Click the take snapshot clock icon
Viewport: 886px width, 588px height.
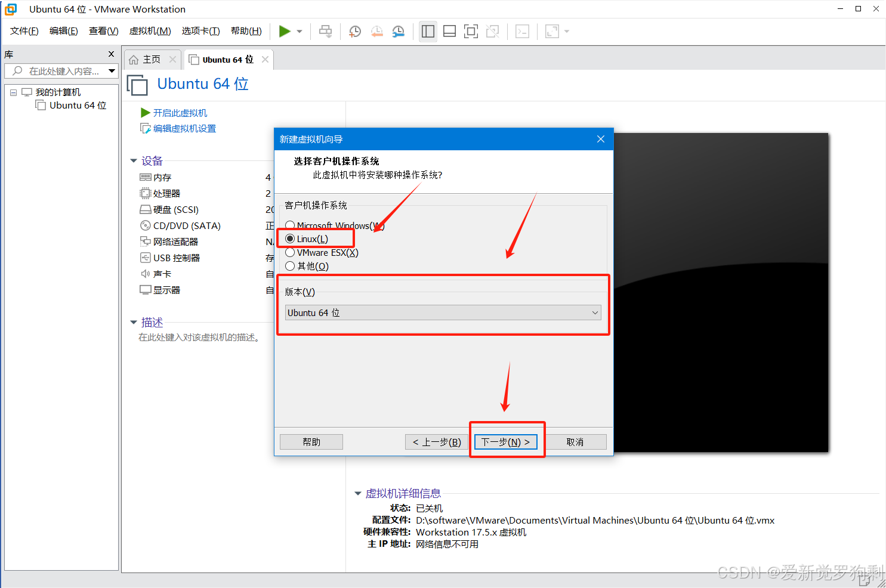(x=355, y=32)
